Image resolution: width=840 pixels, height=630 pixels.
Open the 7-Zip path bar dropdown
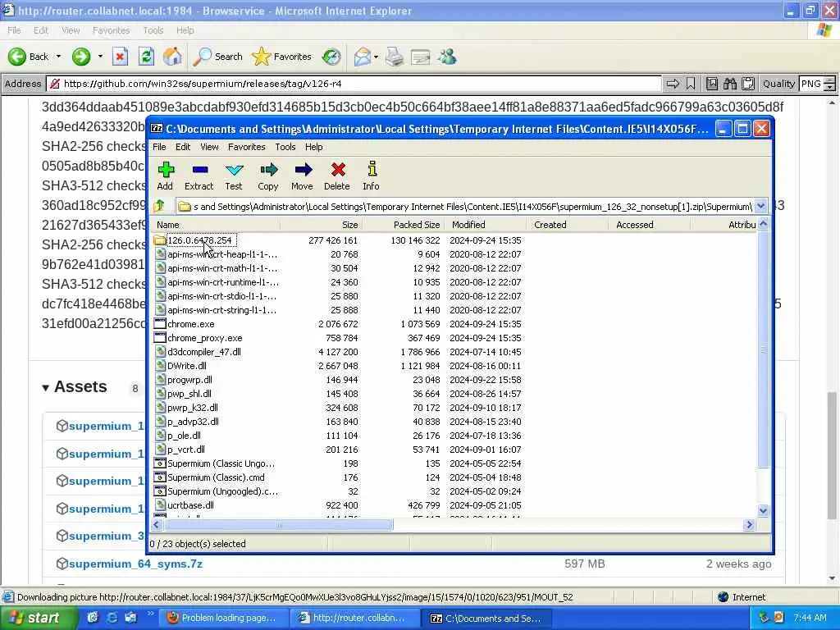(760, 206)
